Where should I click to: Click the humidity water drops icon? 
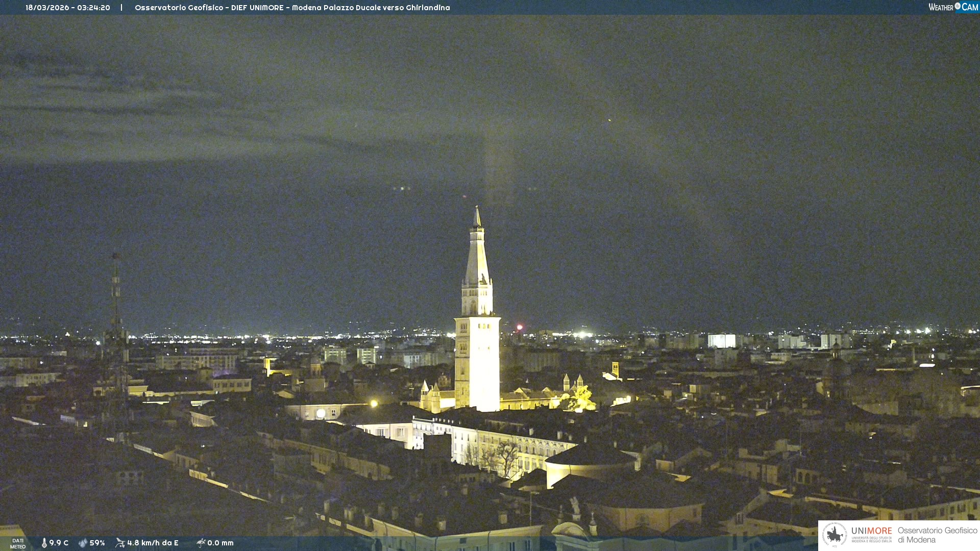click(83, 543)
